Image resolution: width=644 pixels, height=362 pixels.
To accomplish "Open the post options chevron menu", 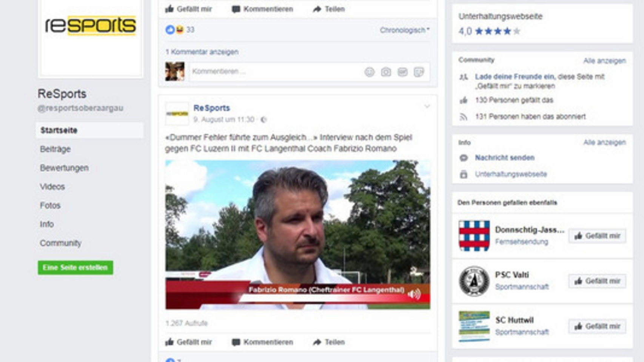I will [427, 106].
